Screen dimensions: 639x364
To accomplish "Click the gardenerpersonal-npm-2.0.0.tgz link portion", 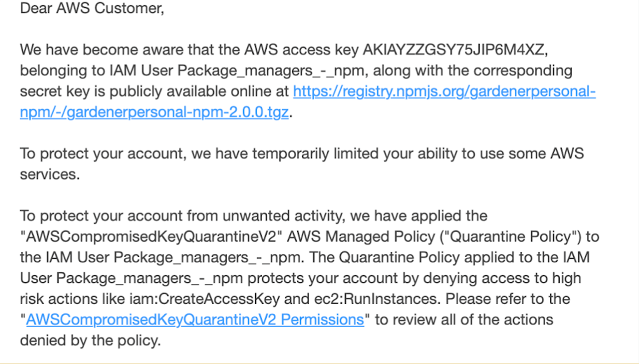I will point(154,112).
